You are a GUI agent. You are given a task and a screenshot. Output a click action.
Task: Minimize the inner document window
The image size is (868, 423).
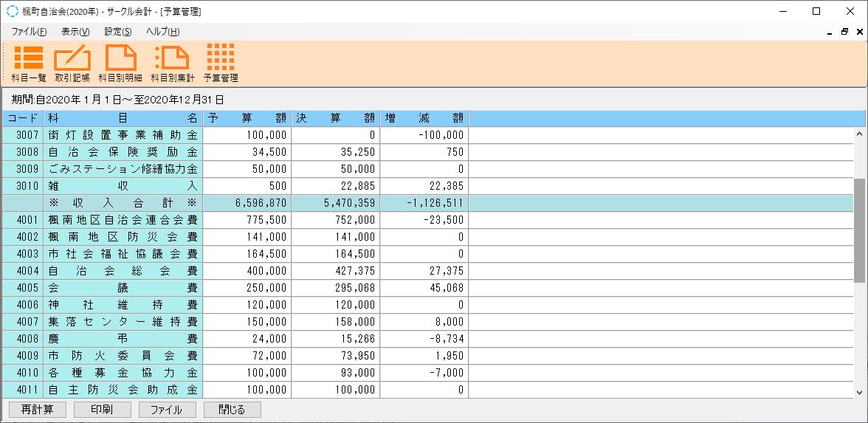coord(830,32)
